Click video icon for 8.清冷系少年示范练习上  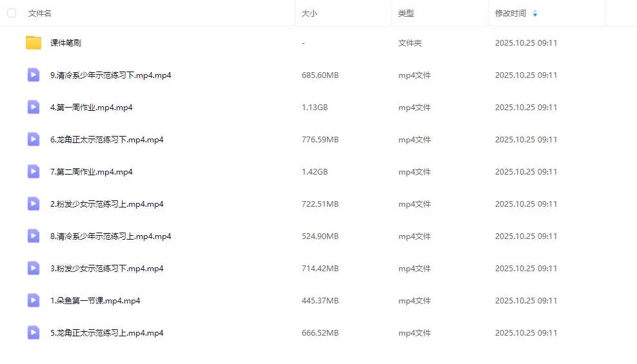(34, 236)
